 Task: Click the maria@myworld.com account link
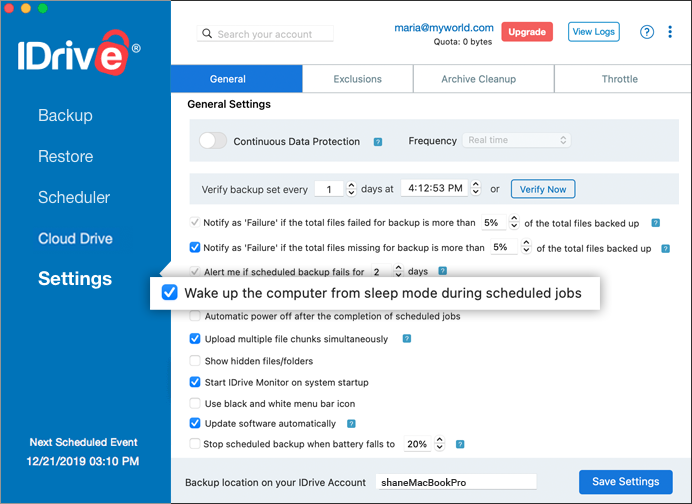click(x=444, y=28)
